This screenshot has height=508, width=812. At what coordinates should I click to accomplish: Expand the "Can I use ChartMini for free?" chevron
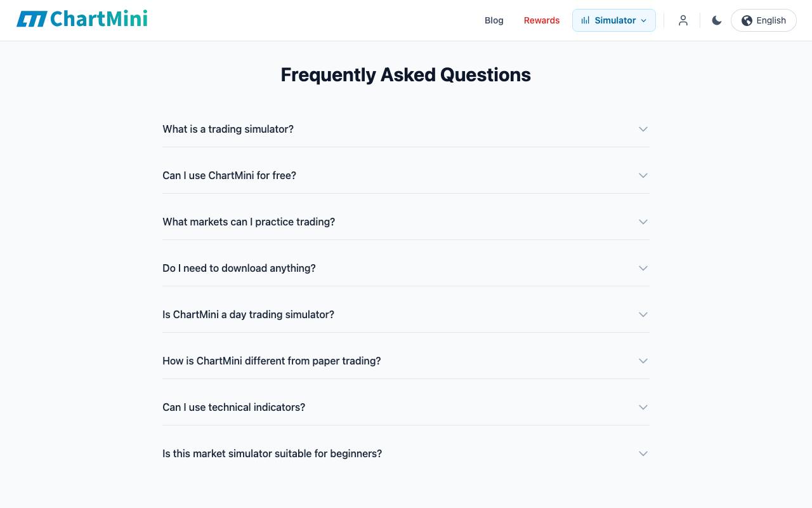[x=643, y=175]
